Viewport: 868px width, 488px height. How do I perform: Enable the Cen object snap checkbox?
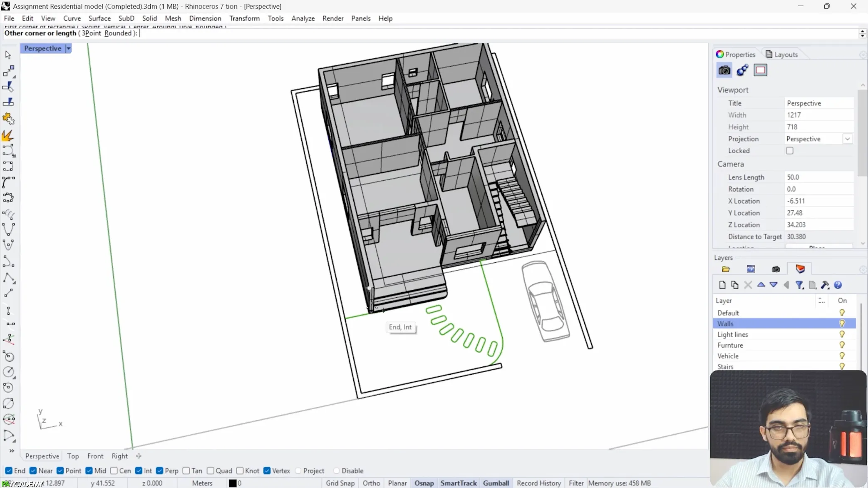tap(114, 471)
